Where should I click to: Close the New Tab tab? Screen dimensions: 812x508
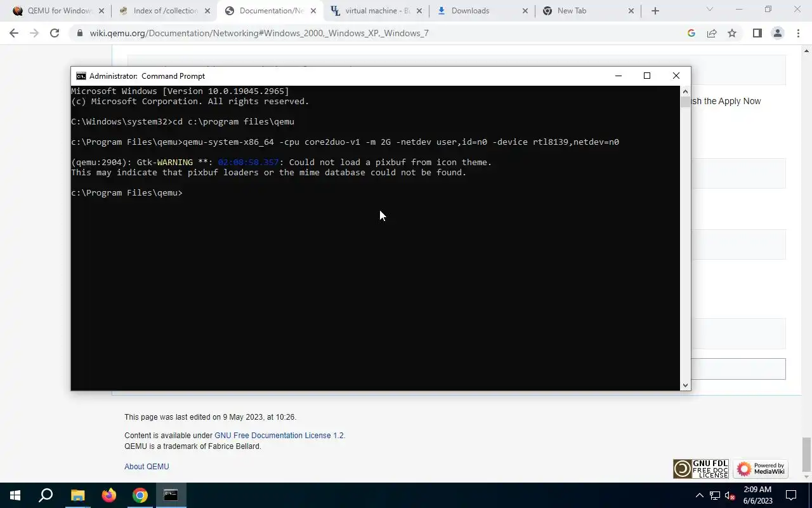point(631,11)
